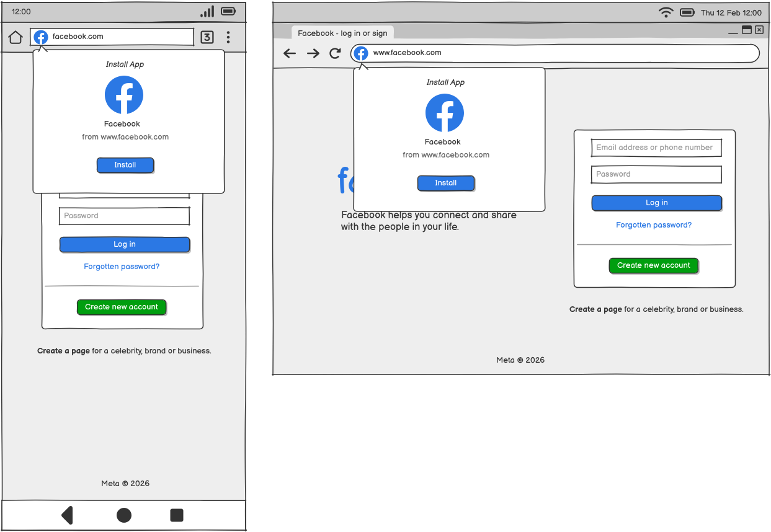Click the desktop browser back arrow

tap(290, 53)
